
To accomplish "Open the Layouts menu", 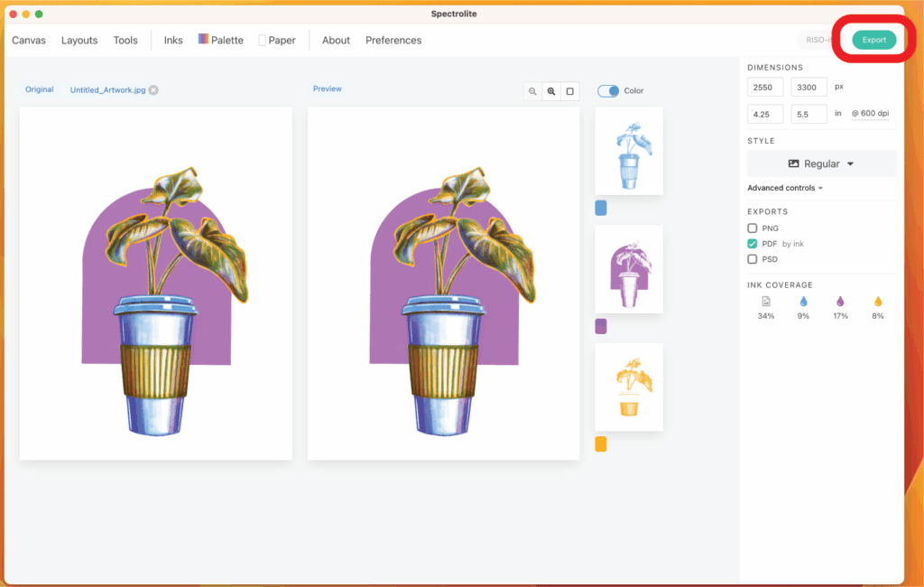I will coord(79,40).
